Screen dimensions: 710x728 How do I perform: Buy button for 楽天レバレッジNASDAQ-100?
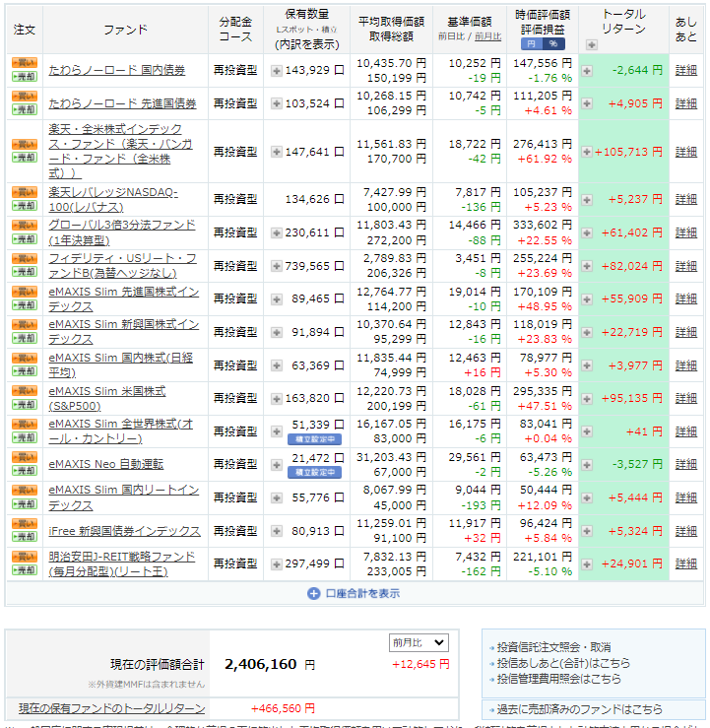pyautogui.click(x=25, y=192)
